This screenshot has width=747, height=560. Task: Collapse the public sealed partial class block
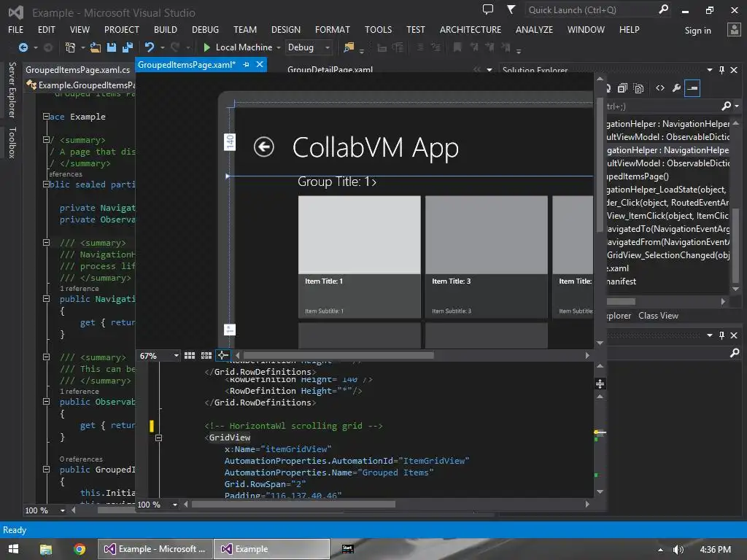(x=46, y=184)
